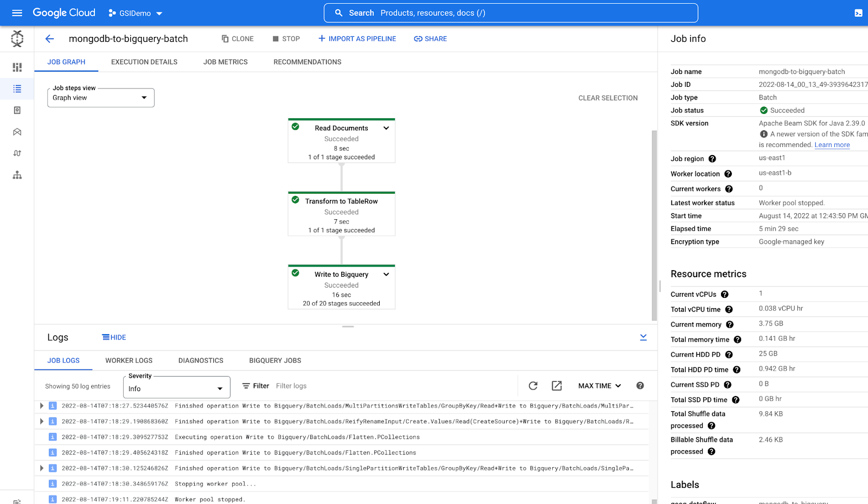Open the SQL workspace hierarchy sidebar icon
This screenshot has height=504, width=868.
coord(17,175)
